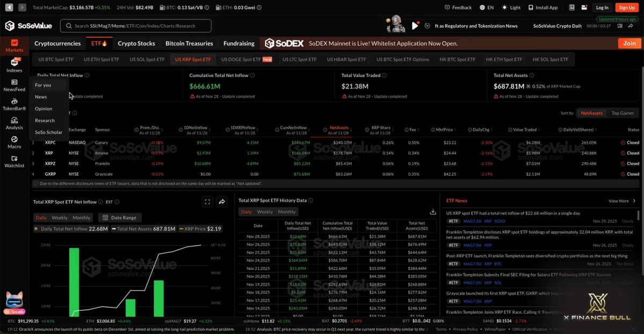644x334 pixels.
Task: Choose Research in NewsFeed menu
Action: click(45, 121)
